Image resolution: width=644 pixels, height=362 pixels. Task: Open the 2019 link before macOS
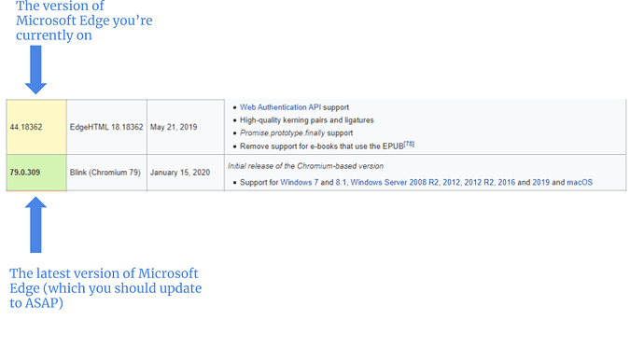[541, 182]
